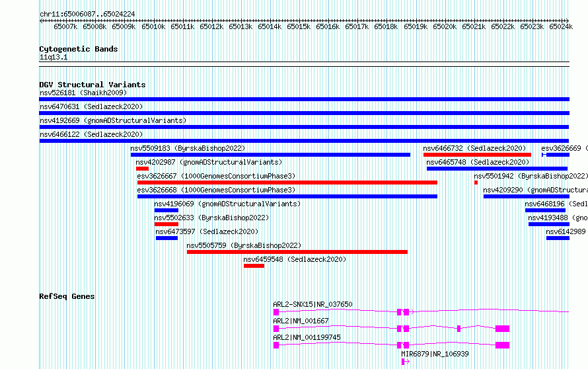Select the nsv6473597 (Sedlazeck2020) blue bar
Viewport: 588px width, 369px height.
click(x=166, y=238)
